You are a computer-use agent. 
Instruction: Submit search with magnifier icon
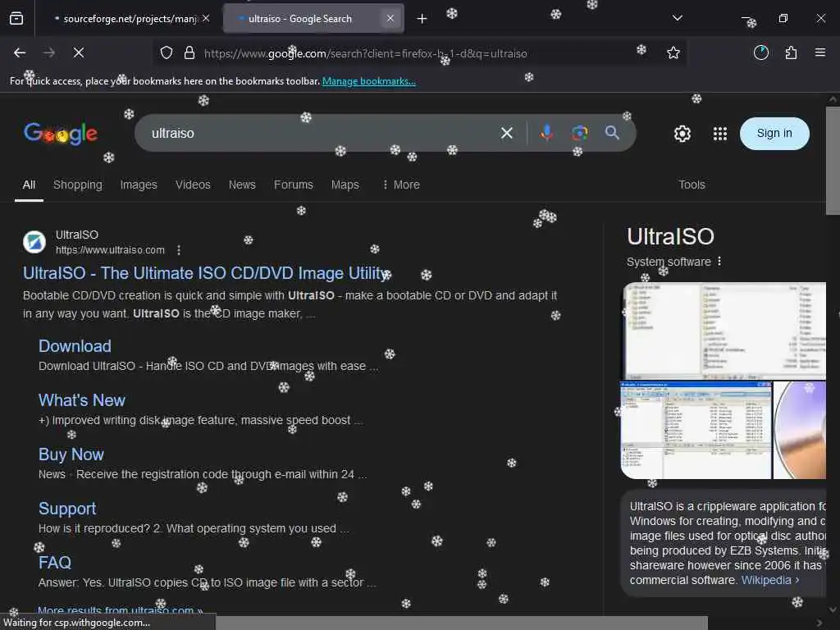coord(612,132)
